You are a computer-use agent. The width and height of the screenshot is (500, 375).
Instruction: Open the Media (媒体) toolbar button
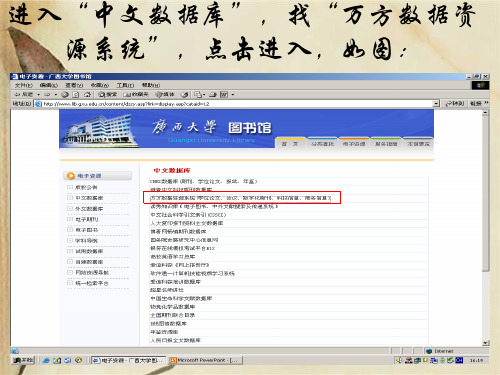(165, 95)
